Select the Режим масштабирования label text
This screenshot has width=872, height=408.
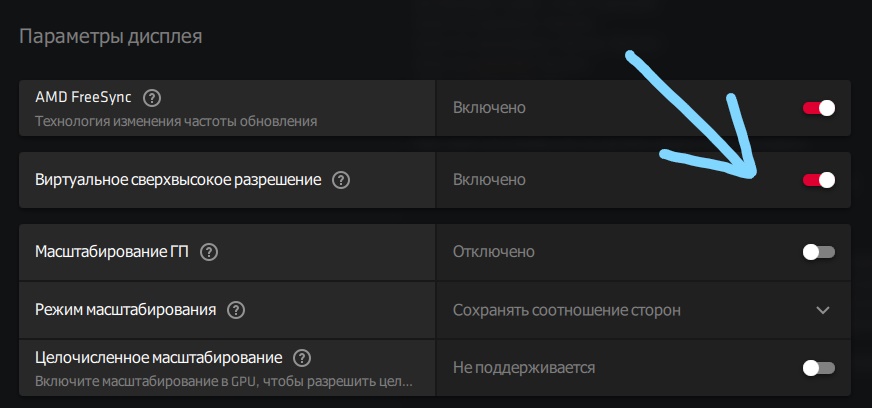[x=125, y=310]
